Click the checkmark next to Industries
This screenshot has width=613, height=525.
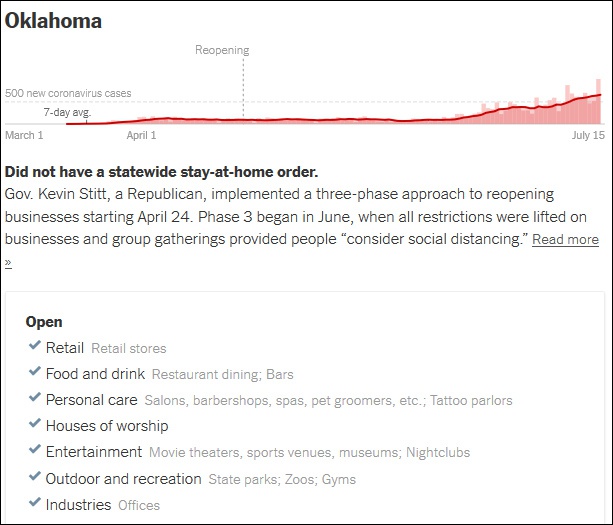click(x=35, y=502)
